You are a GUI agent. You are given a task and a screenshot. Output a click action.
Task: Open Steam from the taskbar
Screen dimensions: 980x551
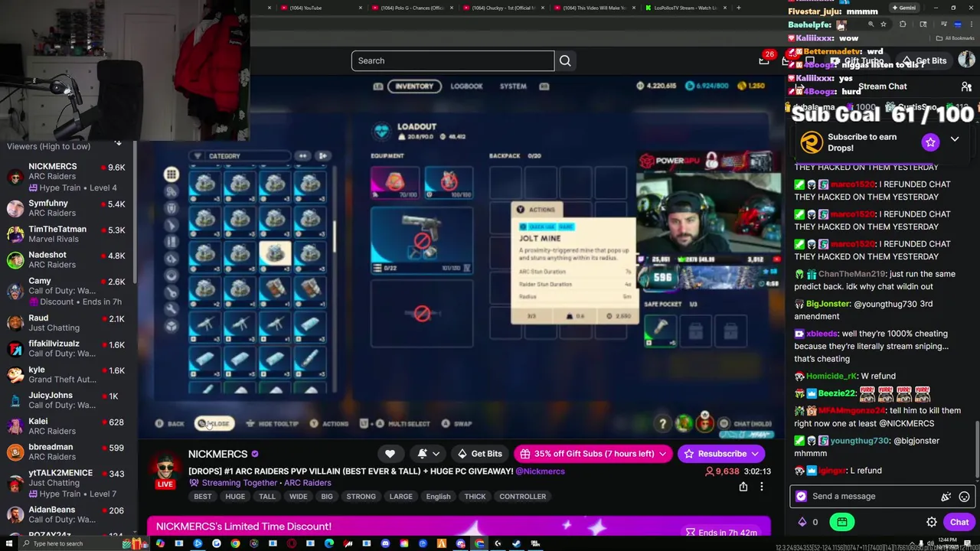pyautogui.click(x=516, y=544)
